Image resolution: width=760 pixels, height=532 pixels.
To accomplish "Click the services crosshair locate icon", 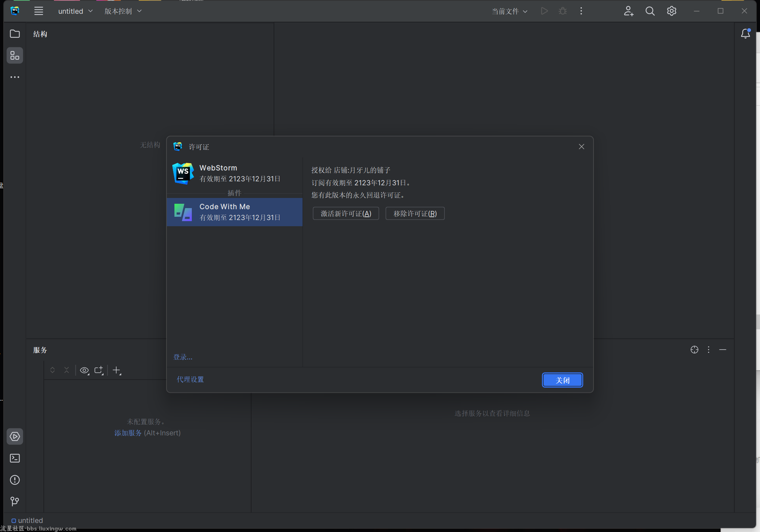I will 694,350.
